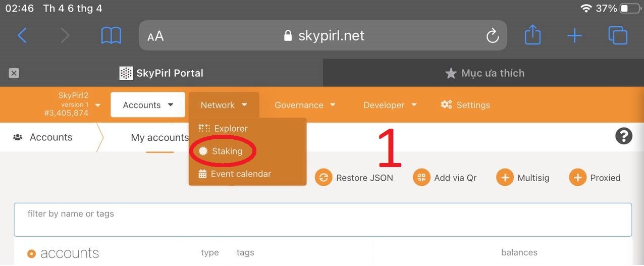The image size is (644, 266).
Task: Tap the Safari back arrow
Action: [x=22, y=36]
